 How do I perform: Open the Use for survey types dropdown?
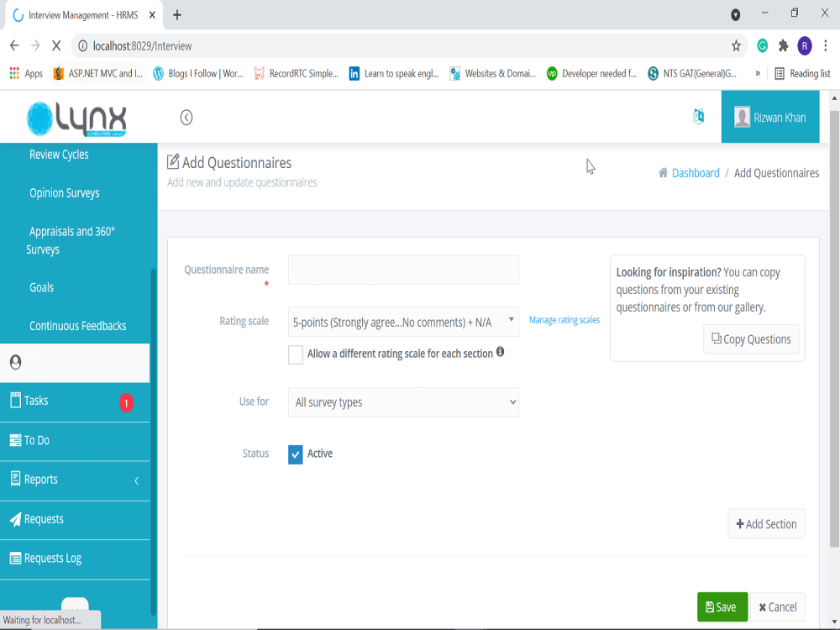(403, 402)
